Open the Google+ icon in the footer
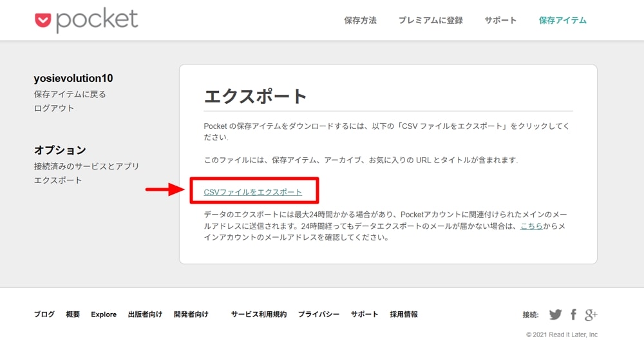The height and width of the screenshot is (348, 644). coord(591,314)
